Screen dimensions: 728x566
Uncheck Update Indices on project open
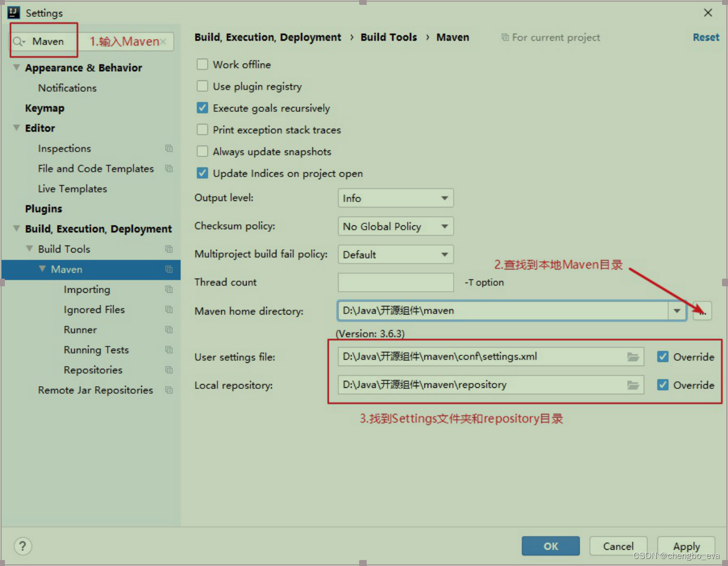tap(202, 173)
